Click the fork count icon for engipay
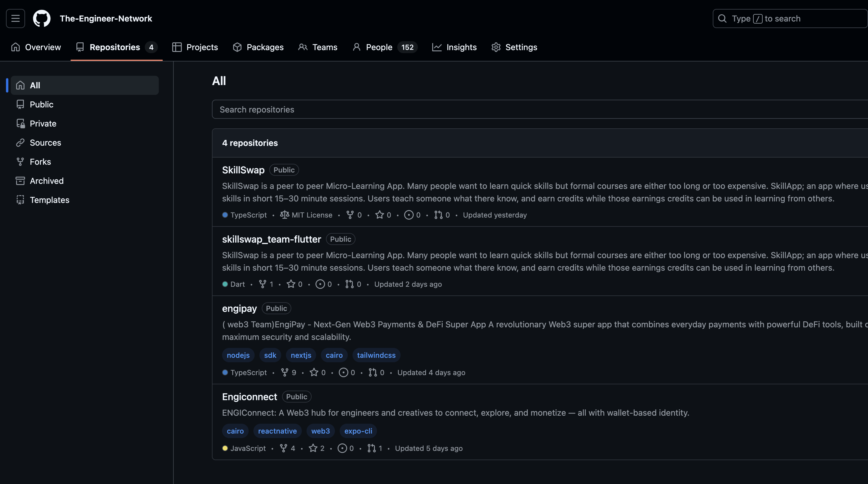This screenshot has width=868, height=484. 284,372
